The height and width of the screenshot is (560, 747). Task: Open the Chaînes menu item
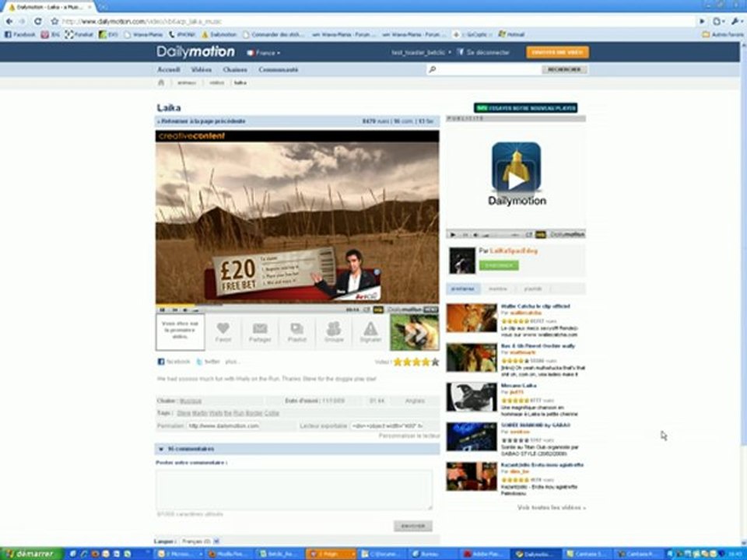point(235,69)
